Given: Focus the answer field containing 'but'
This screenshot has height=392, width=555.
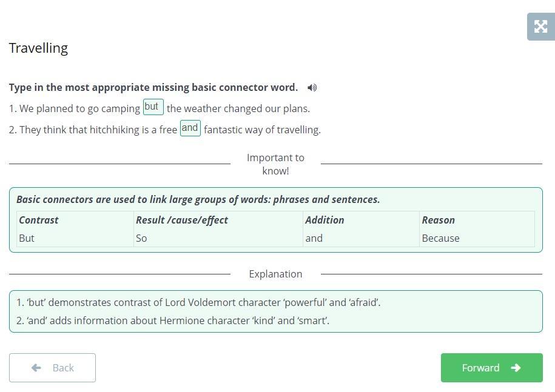Looking at the screenshot, I should coord(153,107).
